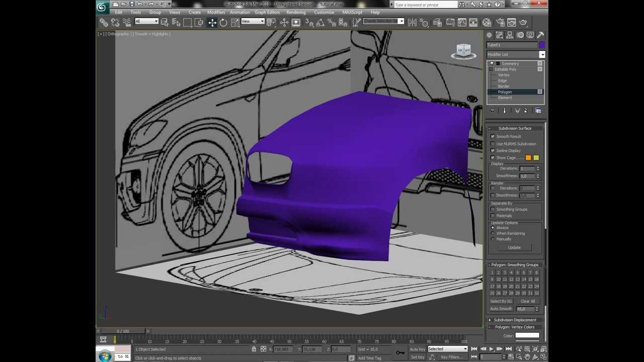This screenshot has width=644, height=362.
Task: Open the Render Setup dialog
Action: tap(500, 22)
